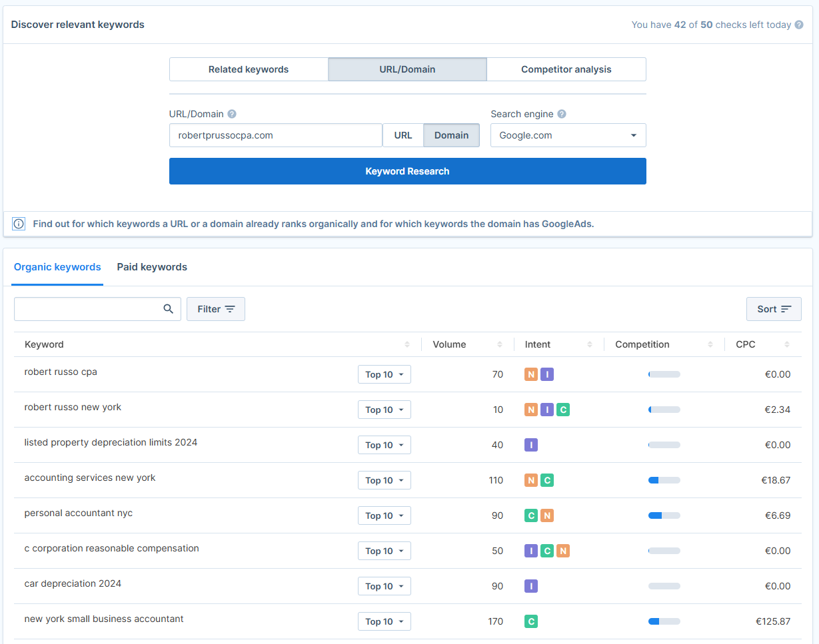Click I intent badge for listed property depreciation
819x644 pixels.
(x=531, y=445)
